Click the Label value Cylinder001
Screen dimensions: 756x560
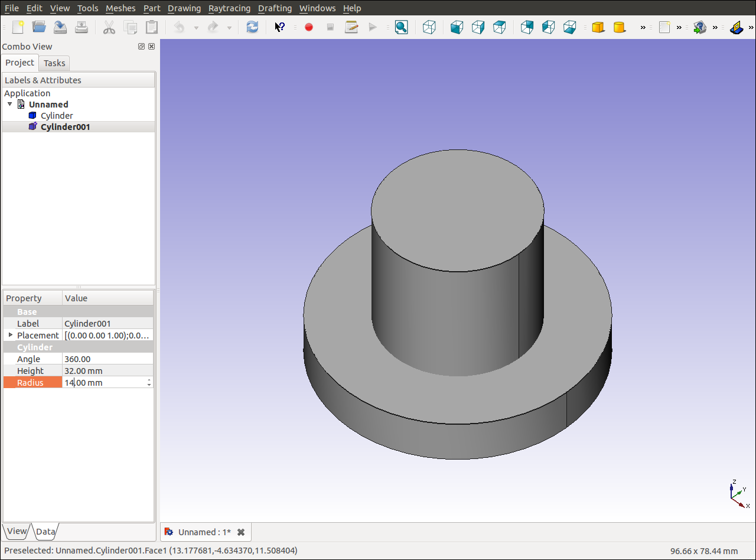108,324
